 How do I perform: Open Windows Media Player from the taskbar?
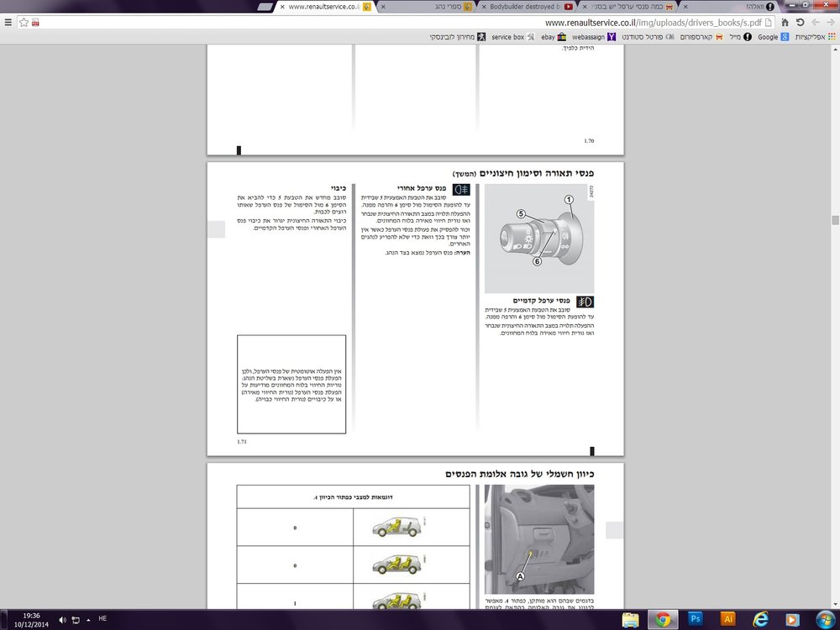(792, 619)
